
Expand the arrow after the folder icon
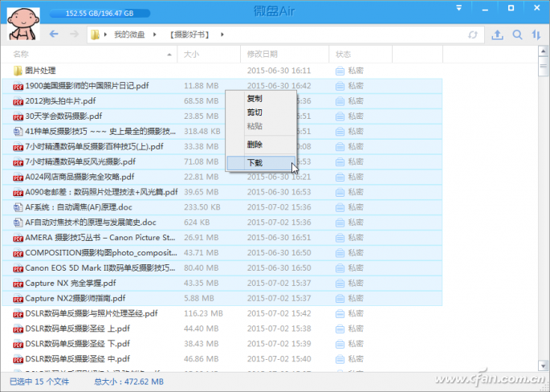[x=105, y=35]
